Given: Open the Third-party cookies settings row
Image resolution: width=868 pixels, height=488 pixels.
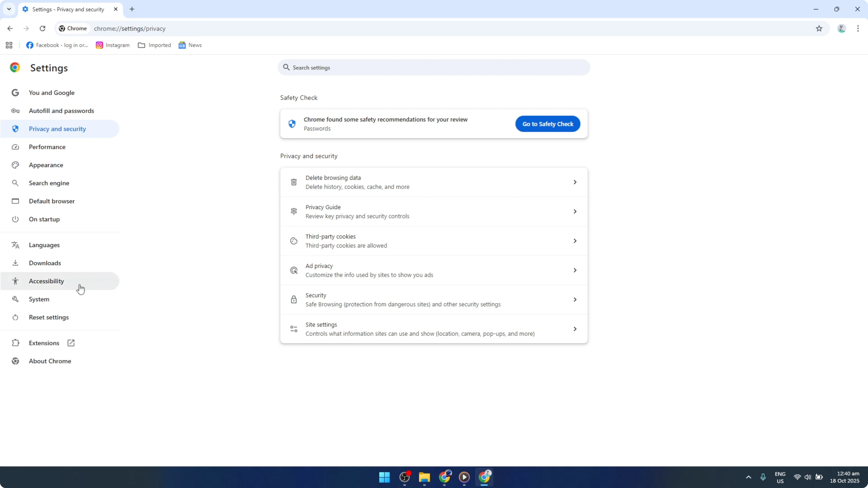Looking at the screenshot, I should point(434,240).
